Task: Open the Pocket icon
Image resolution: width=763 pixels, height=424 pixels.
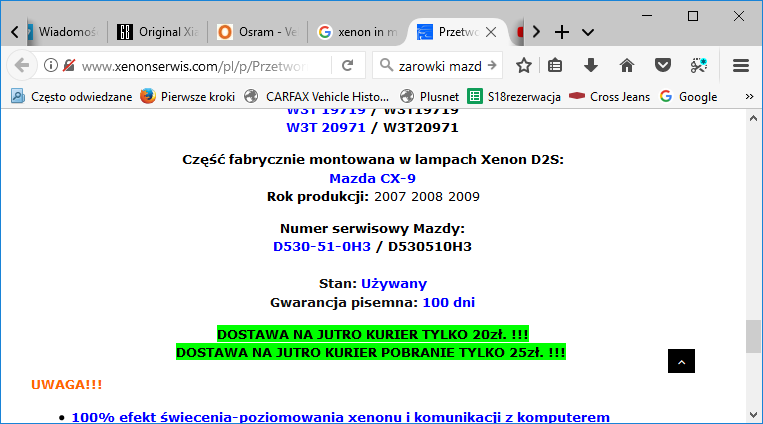Action: (662, 66)
